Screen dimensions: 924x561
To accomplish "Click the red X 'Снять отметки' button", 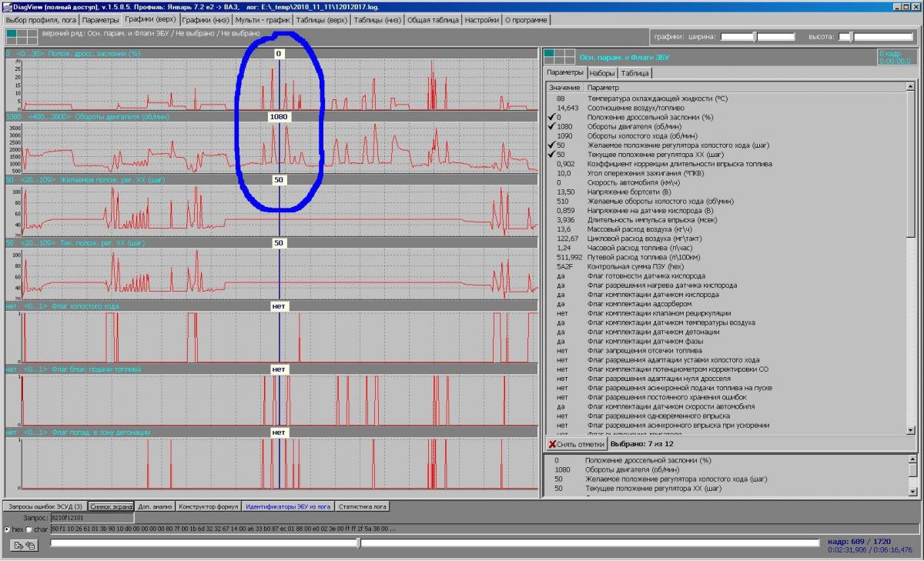I will [x=577, y=444].
